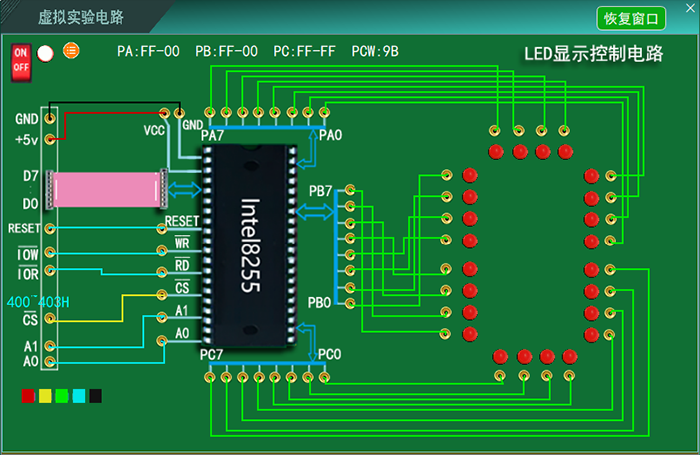Viewport: 700px width, 455px height.
Task: Click the left-side RESET terminal pin
Action: click(49, 228)
